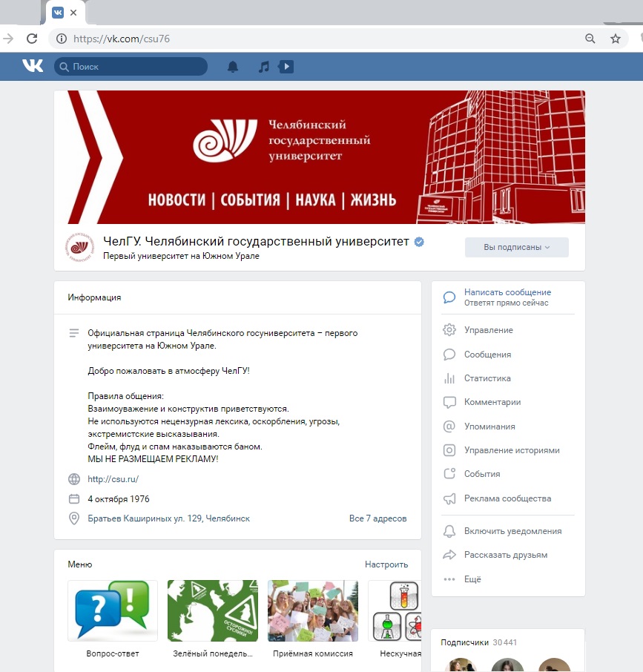Click the bell icon by Включить уведомления
Image resolution: width=643 pixels, height=672 pixels.
[x=449, y=531]
